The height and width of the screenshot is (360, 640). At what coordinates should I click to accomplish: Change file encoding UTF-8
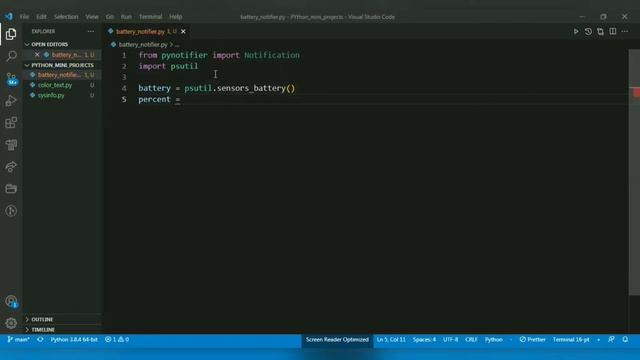450,340
